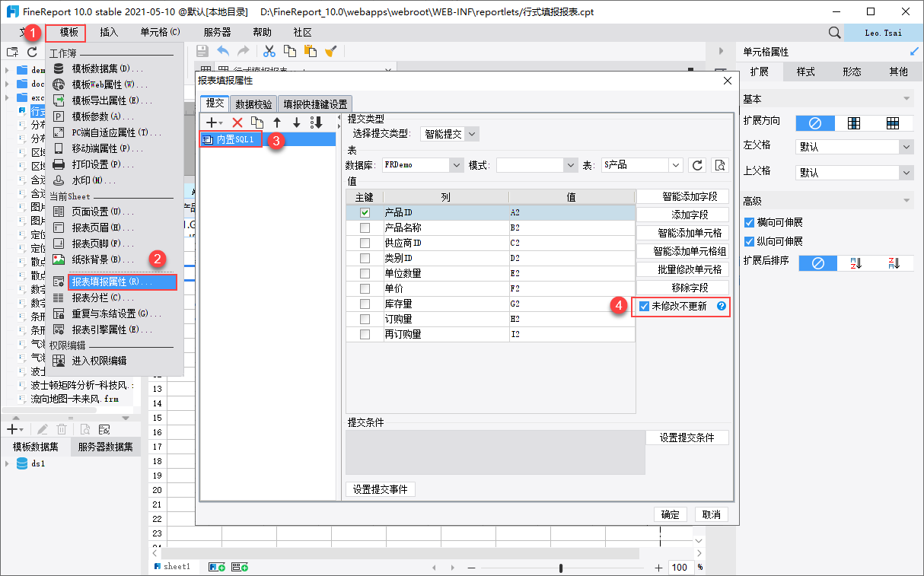Click the search magnifier icon at top right
924x576 pixels.
tap(835, 33)
